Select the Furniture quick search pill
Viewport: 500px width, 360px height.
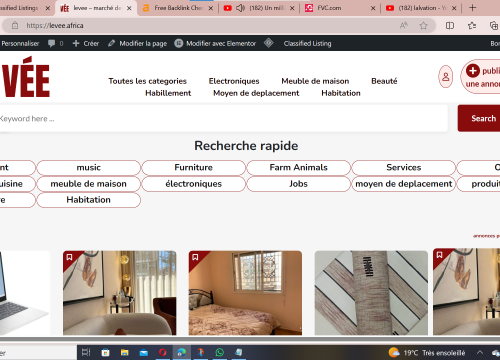[194, 167]
